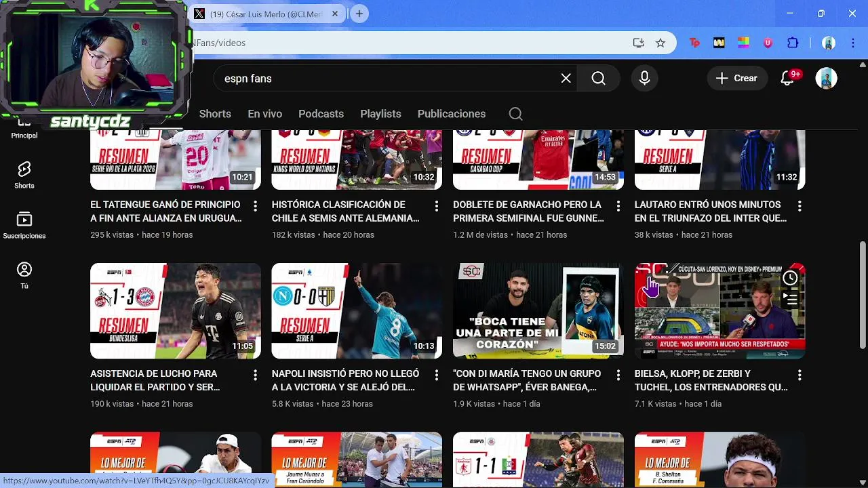Screen dimensions: 868x488
Task: Open the B. Shelton Lo Mejor thumbnail
Action: (719, 460)
